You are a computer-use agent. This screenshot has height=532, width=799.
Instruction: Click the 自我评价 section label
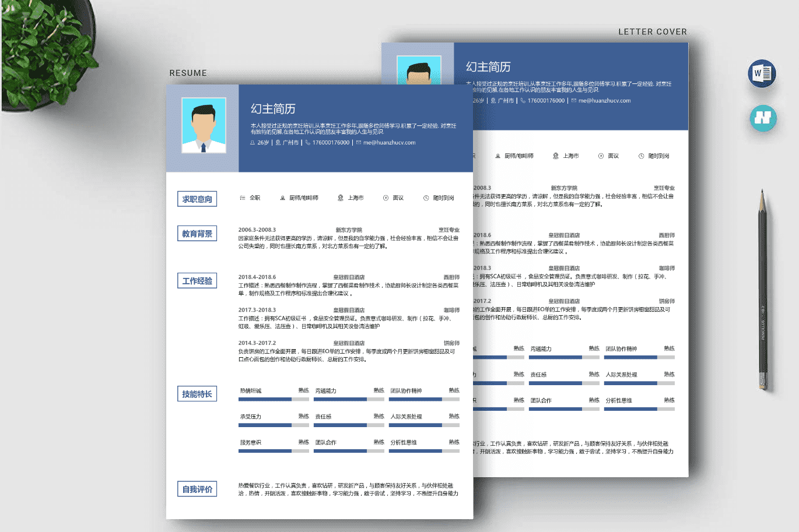click(x=197, y=489)
